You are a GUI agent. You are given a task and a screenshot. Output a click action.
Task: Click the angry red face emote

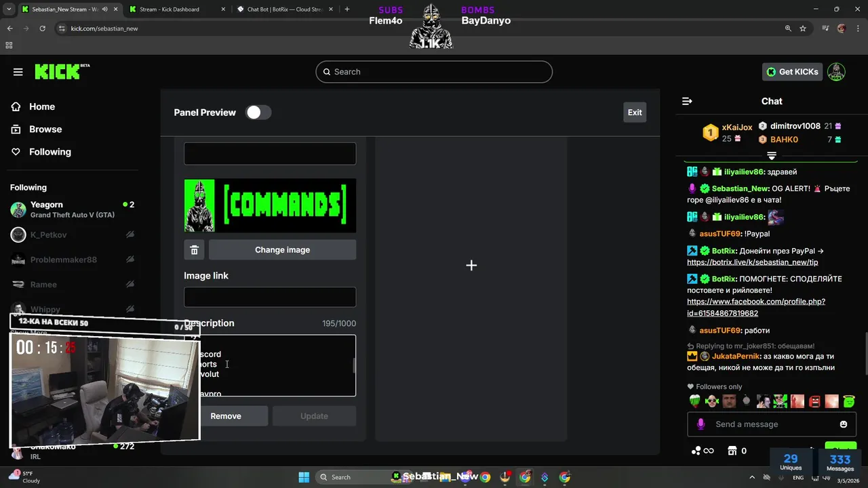[814, 401]
